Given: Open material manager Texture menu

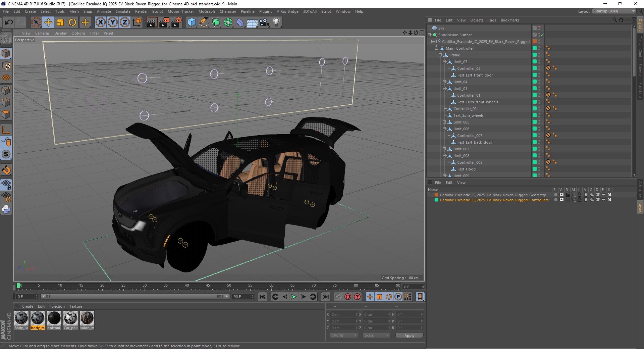Looking at the screenshot, I should [x=75, y=306].
